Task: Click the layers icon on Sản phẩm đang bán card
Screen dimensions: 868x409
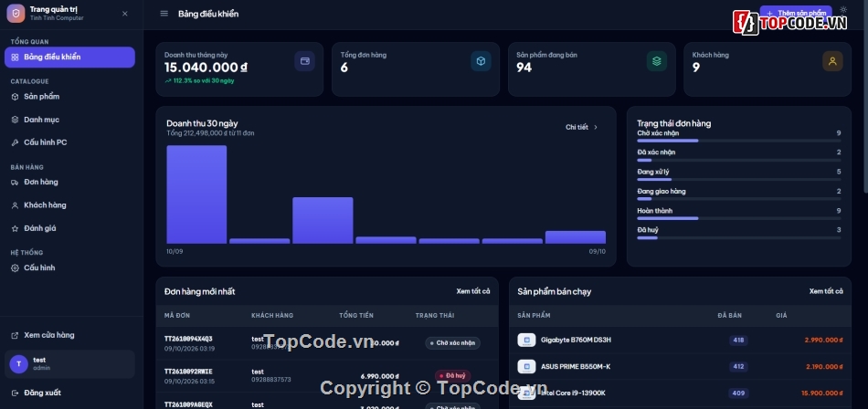Action: (657, 61)
